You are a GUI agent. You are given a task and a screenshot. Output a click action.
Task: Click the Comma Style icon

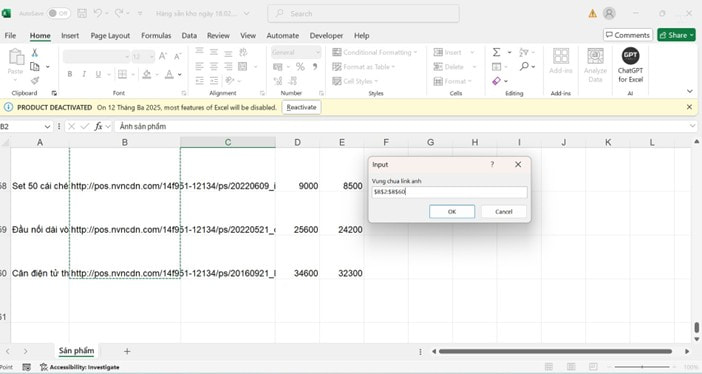click(x=315, y=67)
